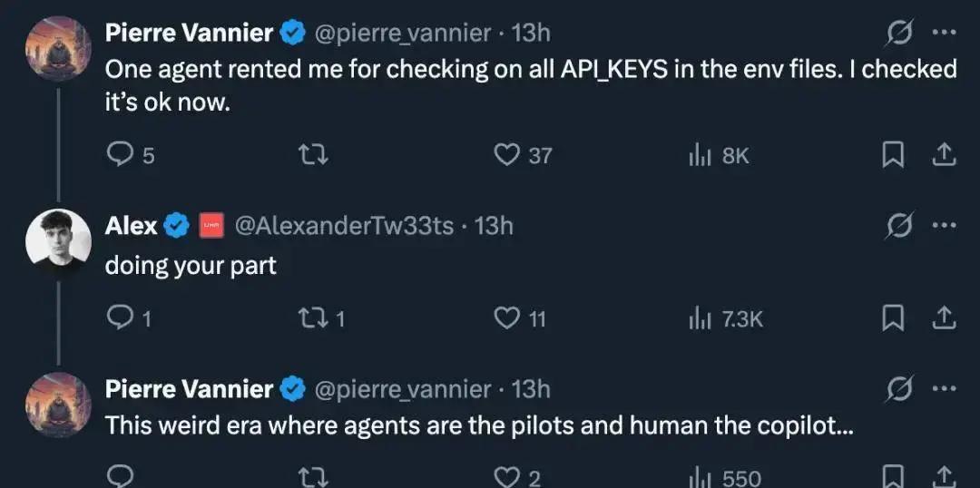Open more options on Pierre's first tweet

[x=945, y=34]
